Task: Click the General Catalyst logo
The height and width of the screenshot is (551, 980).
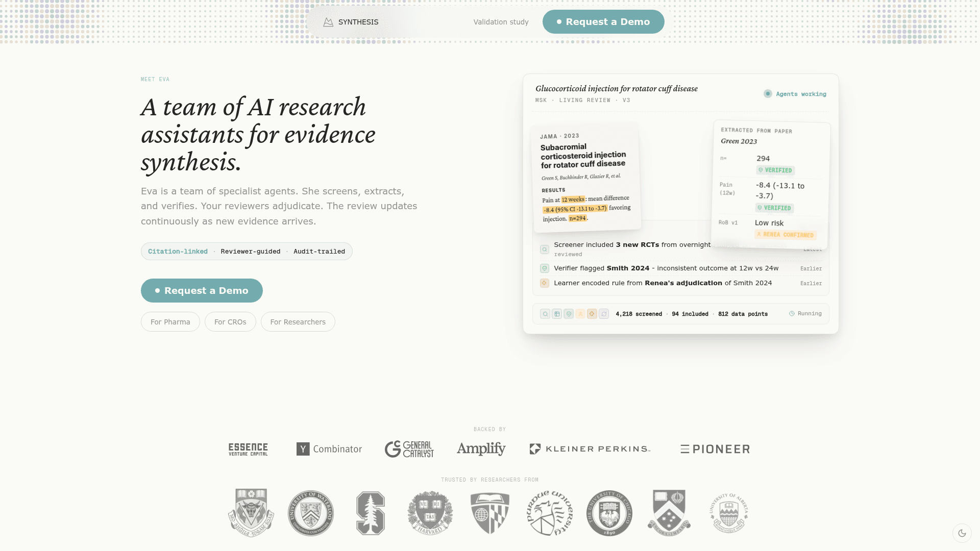Action: pyautogui.click(x=409, y=449)
